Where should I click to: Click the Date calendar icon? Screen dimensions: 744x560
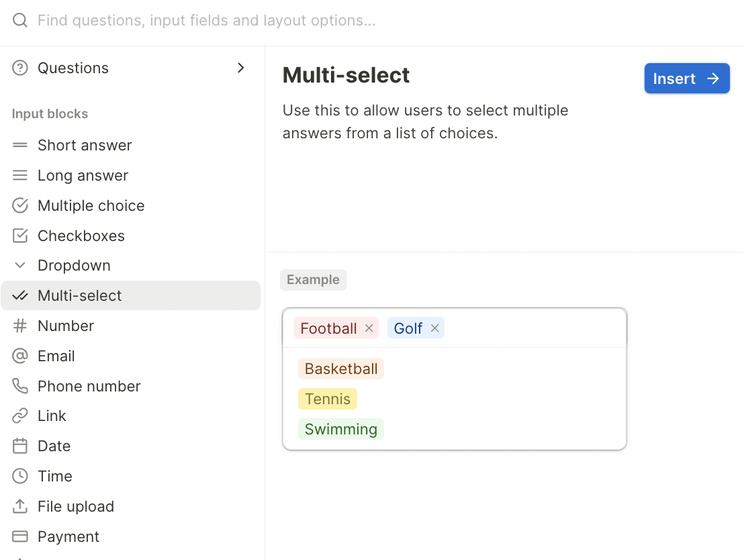point(20,446)
